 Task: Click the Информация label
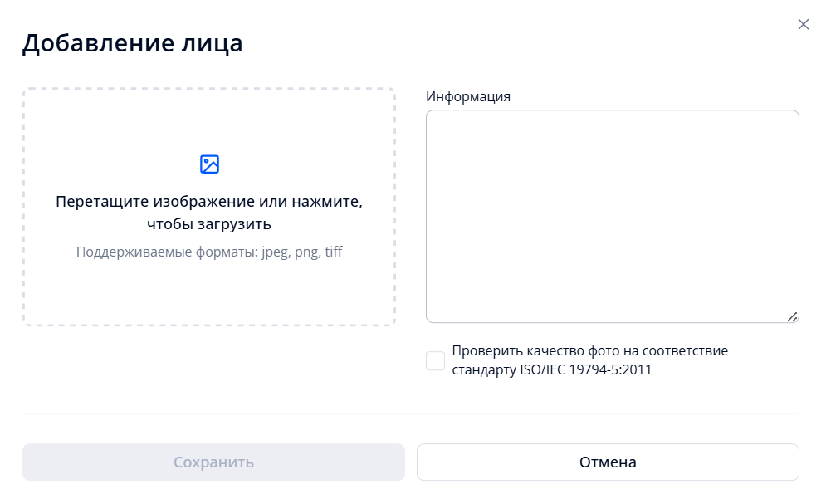468,96
